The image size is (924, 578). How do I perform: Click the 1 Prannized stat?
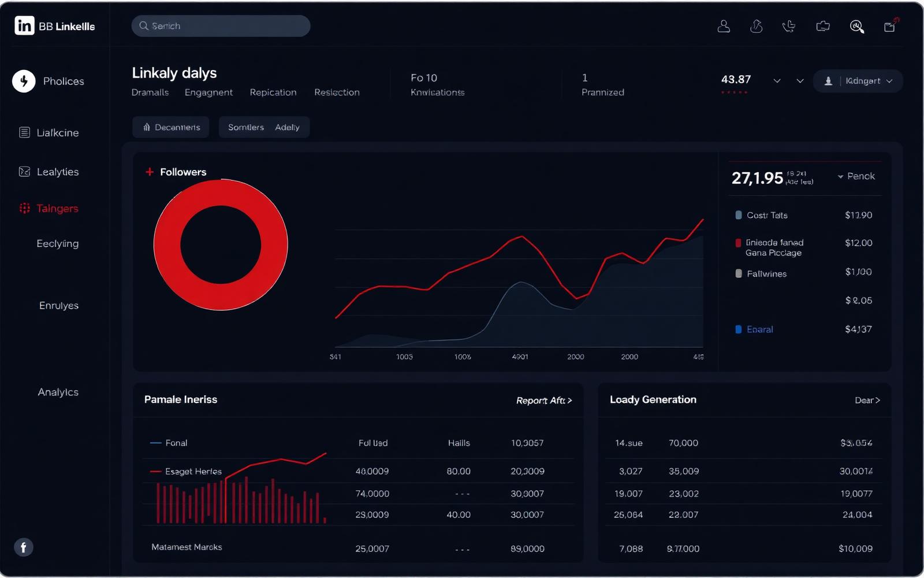tap(602, 84)
